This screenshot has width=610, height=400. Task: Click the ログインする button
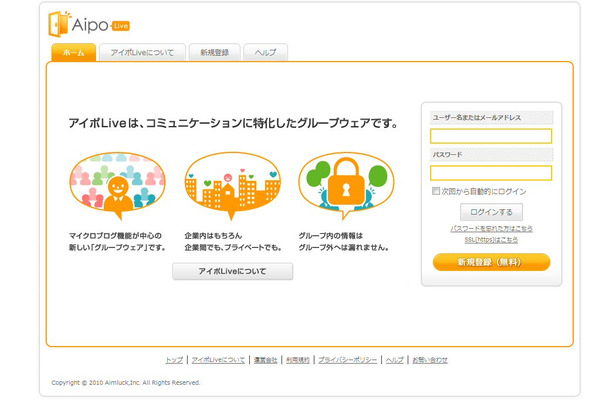[x=491, y=212]
